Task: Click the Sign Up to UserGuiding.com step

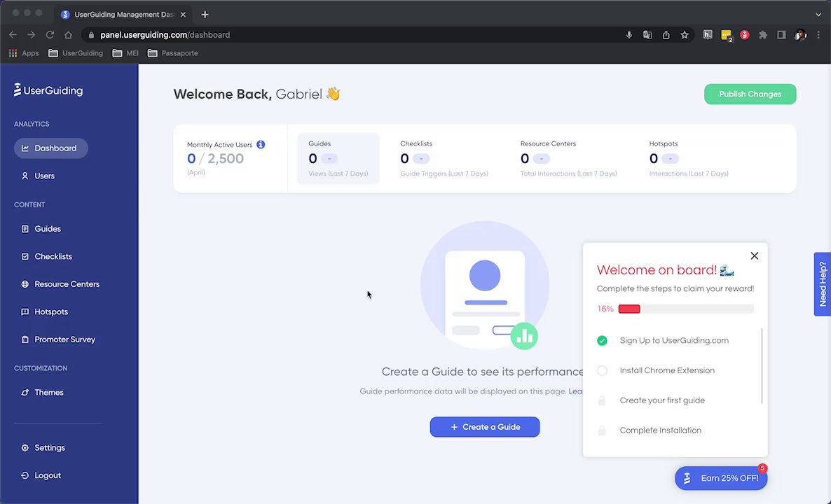Action: pos(673,340)
